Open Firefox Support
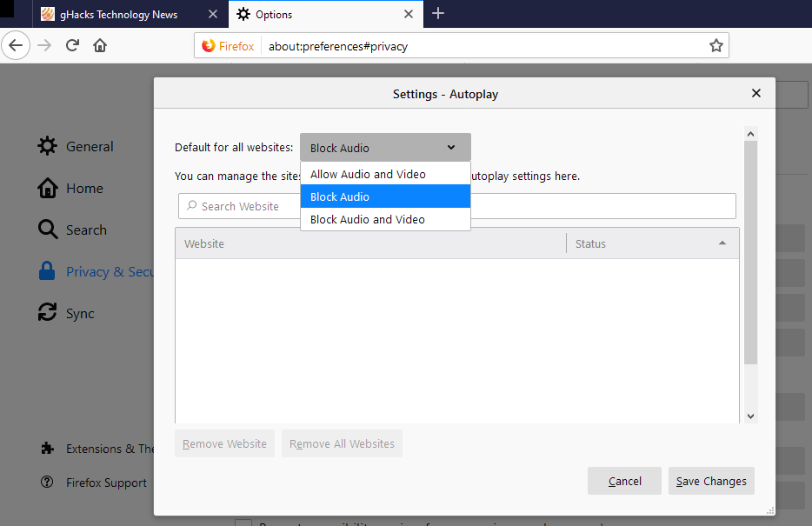812x526 pixels. coord(106,483)
